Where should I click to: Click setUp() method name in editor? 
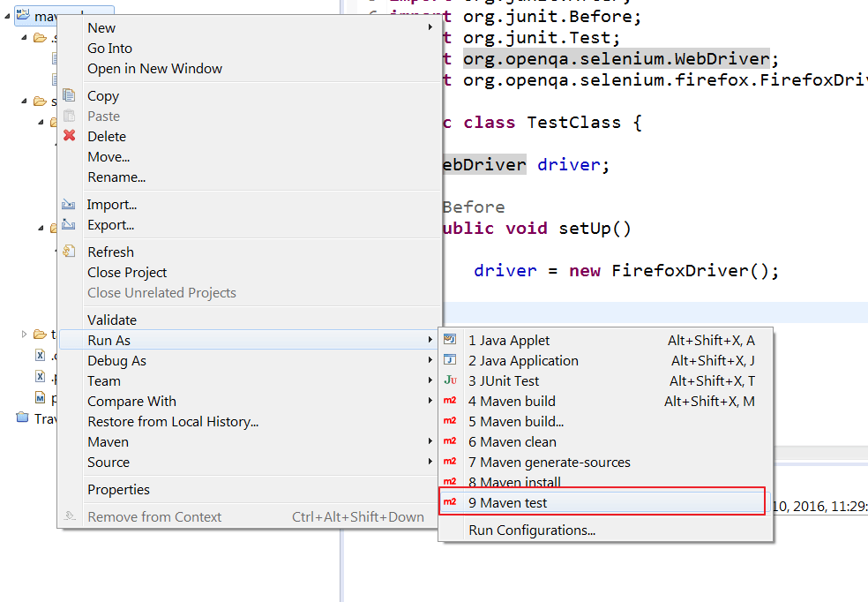click(x=595, y=228)
